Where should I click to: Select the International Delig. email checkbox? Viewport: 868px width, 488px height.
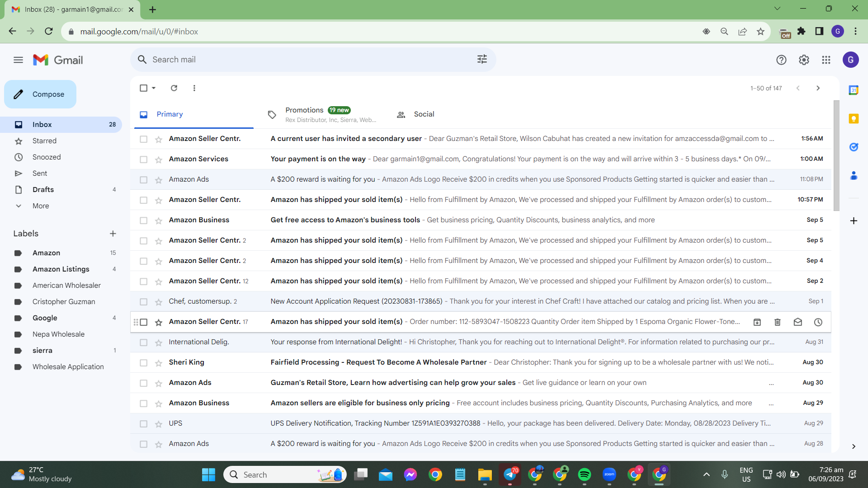pyautogui.click(x=143, y=343)
